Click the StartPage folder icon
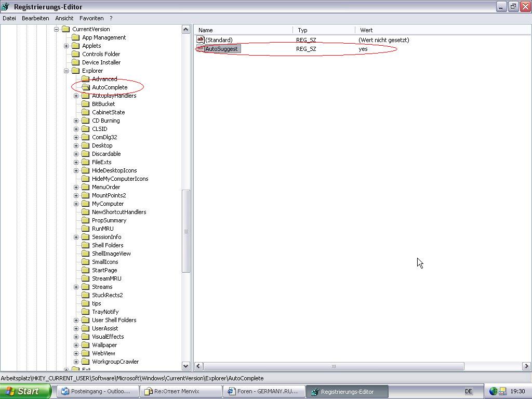 86,270
